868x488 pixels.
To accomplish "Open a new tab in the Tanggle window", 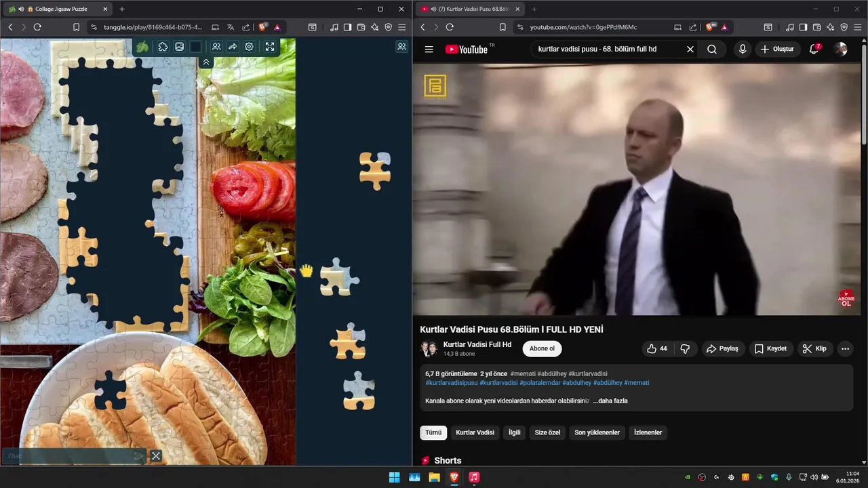I will point(122,9).
